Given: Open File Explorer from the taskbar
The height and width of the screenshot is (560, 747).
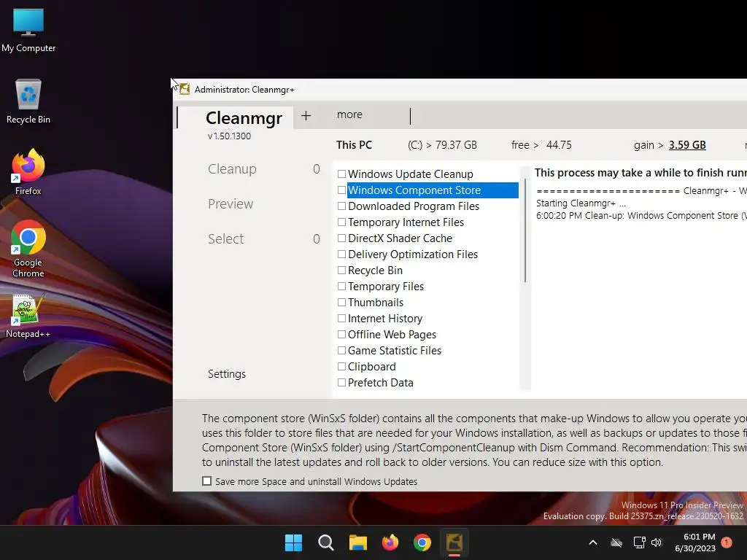Looking at the screenshot, I should 357,542.
